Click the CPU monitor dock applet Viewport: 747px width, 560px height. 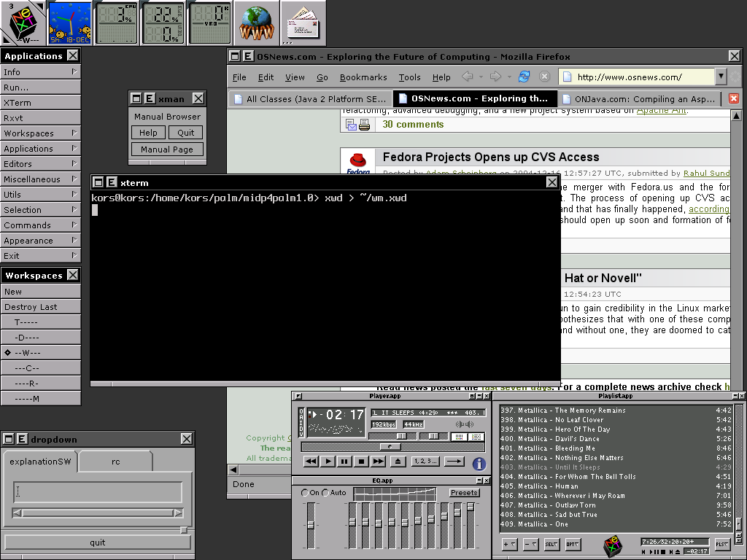(x=116, y=23)
